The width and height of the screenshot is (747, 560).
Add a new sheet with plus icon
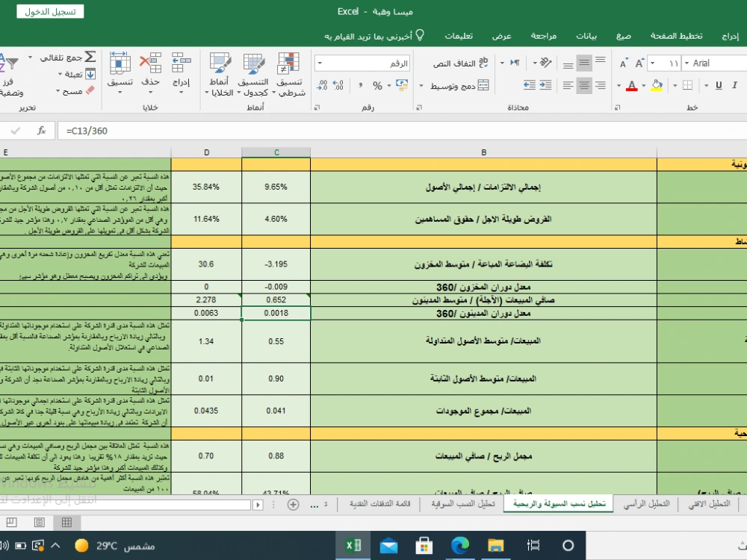(x=293, y=504)
